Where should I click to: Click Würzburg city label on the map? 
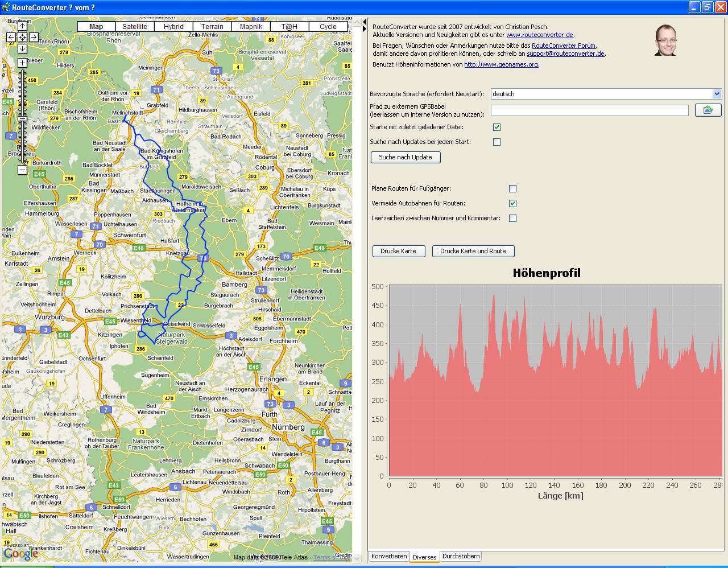[50, 317]
